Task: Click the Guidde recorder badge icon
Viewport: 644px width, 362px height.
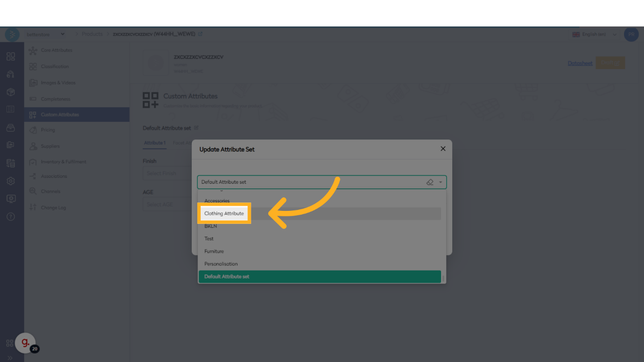Action: click(x=26, y=343)
